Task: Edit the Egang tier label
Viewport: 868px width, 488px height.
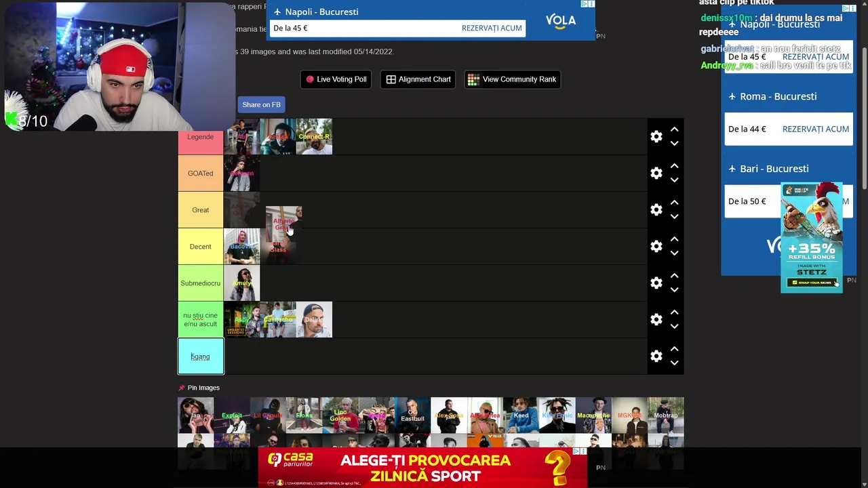Action: 200,357
